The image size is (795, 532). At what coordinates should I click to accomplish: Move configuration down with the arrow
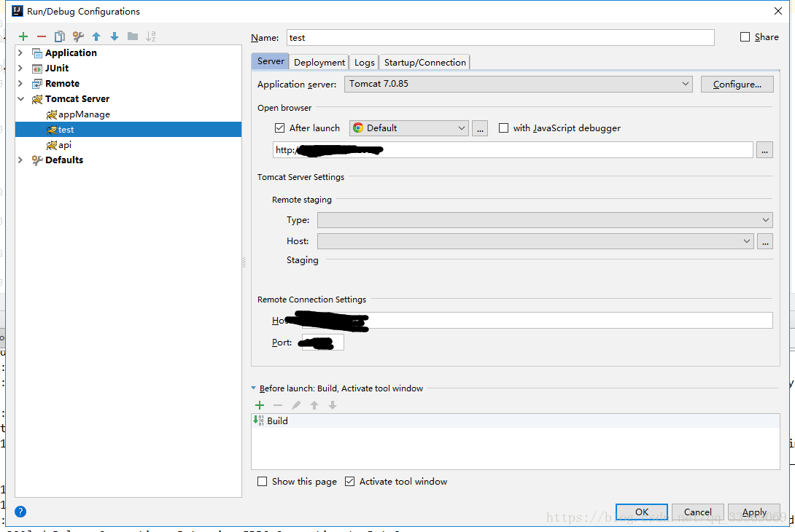(115, 36)
